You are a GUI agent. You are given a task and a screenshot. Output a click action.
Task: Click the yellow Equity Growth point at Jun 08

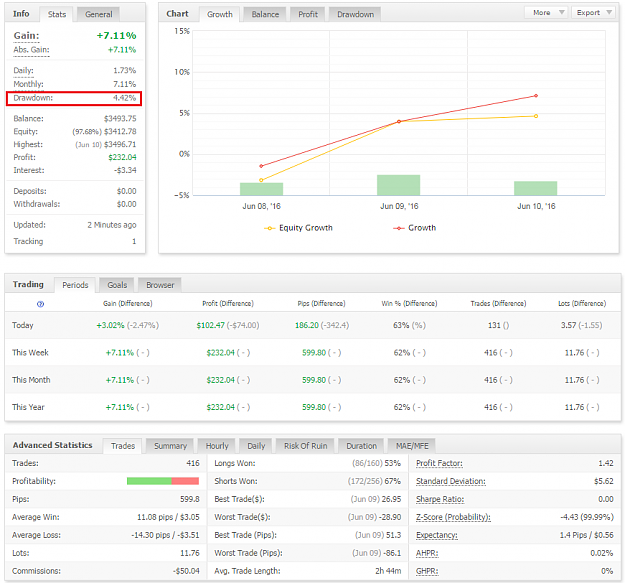pyautogui.click(x=261, y=180)
